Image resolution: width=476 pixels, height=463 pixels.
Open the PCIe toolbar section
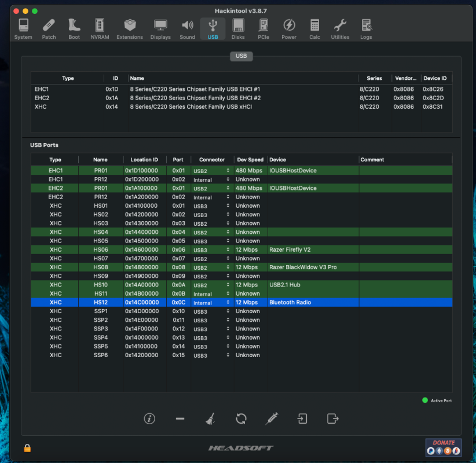click(263, 29)
